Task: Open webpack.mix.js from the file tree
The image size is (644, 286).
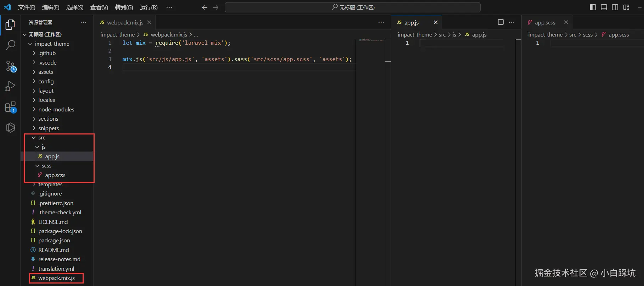Action: pyautogui.click(x=57, y=278)
